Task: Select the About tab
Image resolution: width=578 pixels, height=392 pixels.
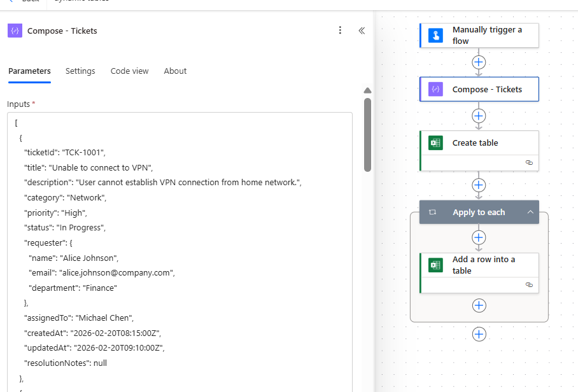Action: pos(175,71)
